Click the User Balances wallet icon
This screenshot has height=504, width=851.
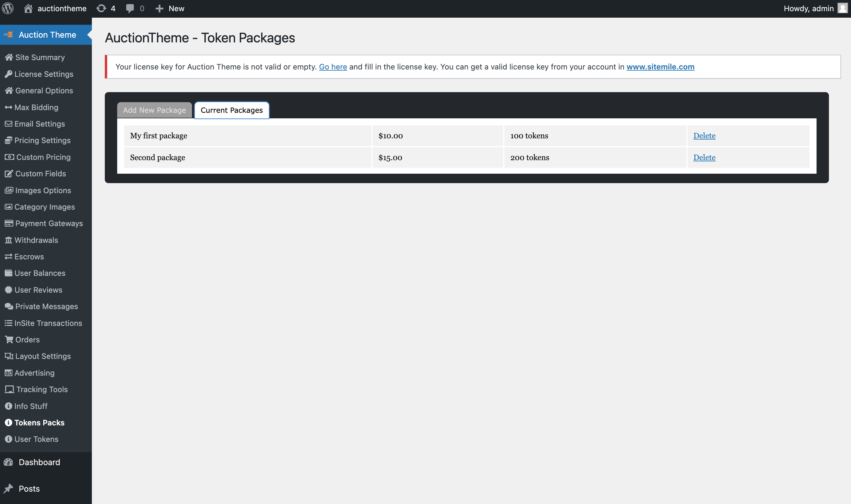9,273
